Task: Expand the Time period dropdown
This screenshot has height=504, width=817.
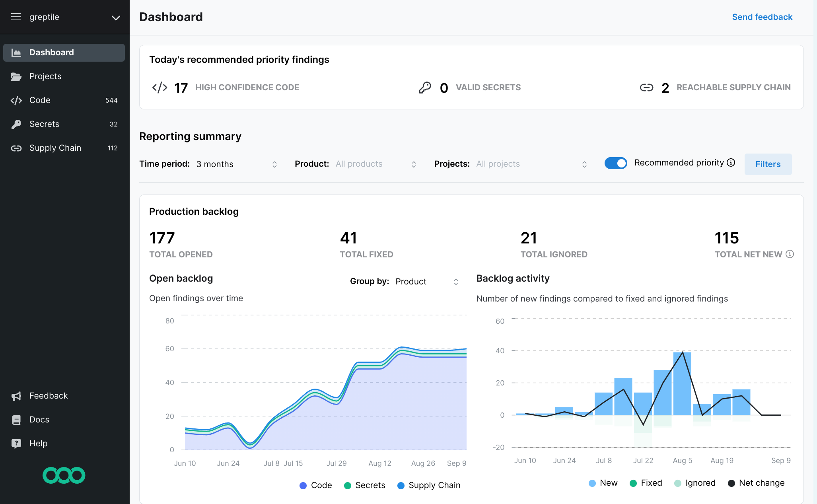Action: point(236,164)
